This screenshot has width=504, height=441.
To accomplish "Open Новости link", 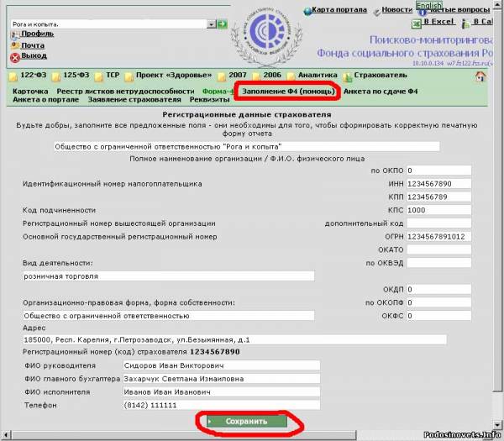I will point(397,9).
